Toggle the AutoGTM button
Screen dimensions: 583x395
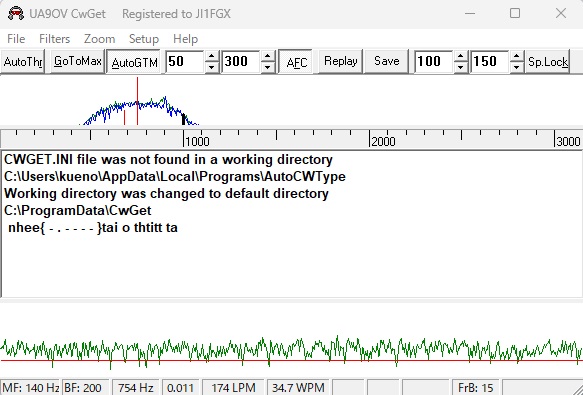[x=134, y=62]
